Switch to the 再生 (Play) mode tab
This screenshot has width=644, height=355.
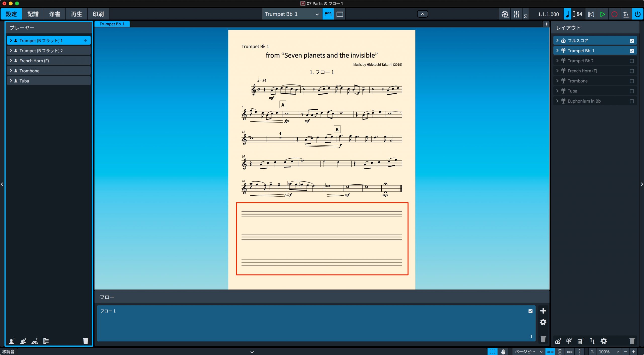point(76,14)
